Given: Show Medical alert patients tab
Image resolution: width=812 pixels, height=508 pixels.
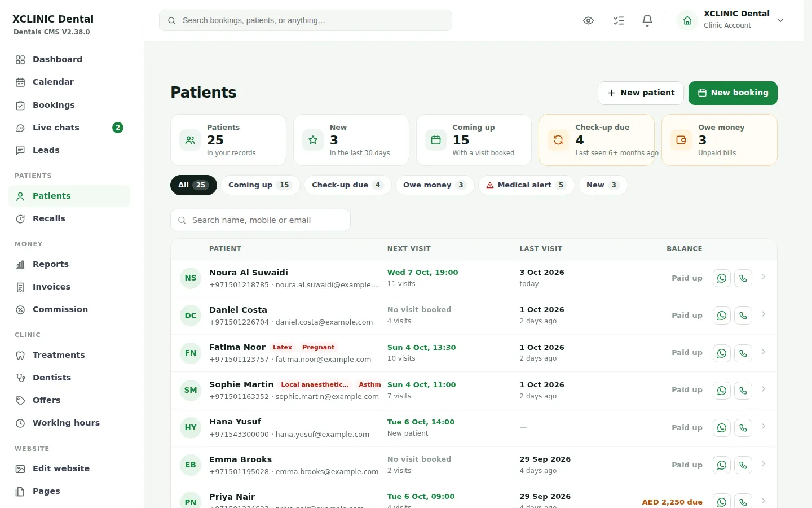Looking at the screenshot, I should point(526,185).
